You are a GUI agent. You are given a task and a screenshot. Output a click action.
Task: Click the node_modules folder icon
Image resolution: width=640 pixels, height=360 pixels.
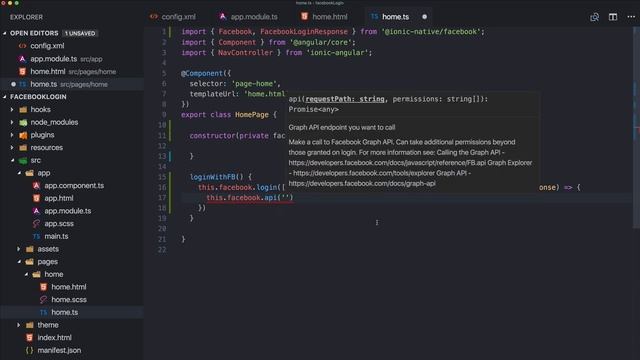coord(23,122)
